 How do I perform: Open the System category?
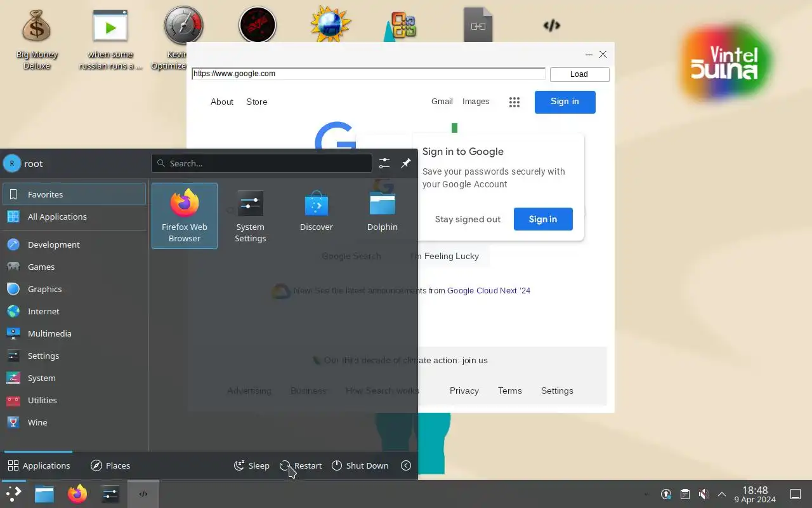click(x=74, y=378)
